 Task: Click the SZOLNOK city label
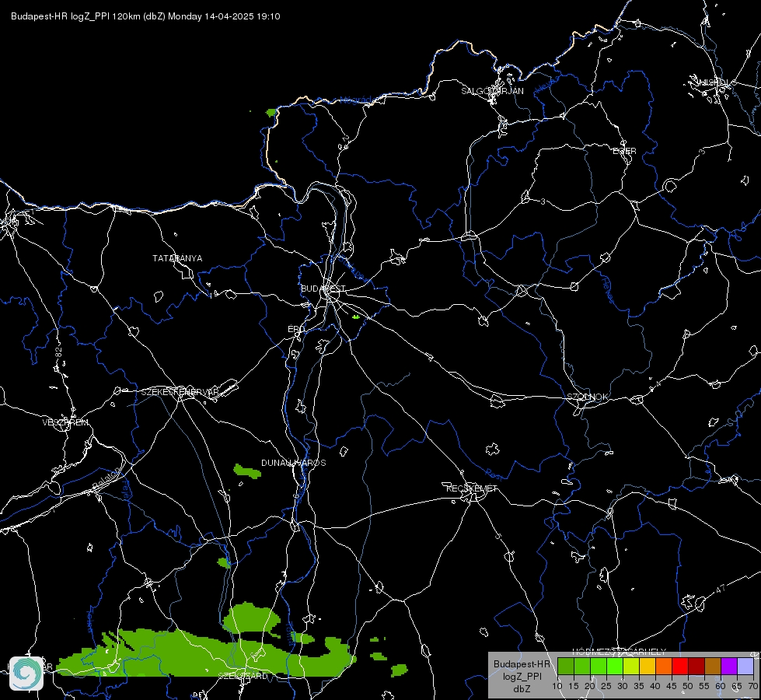588,397
